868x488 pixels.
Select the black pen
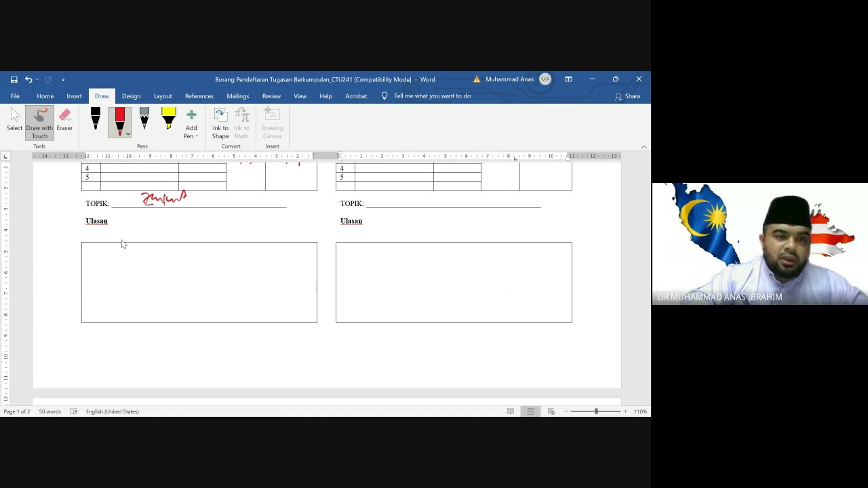[x=96, y=119]
